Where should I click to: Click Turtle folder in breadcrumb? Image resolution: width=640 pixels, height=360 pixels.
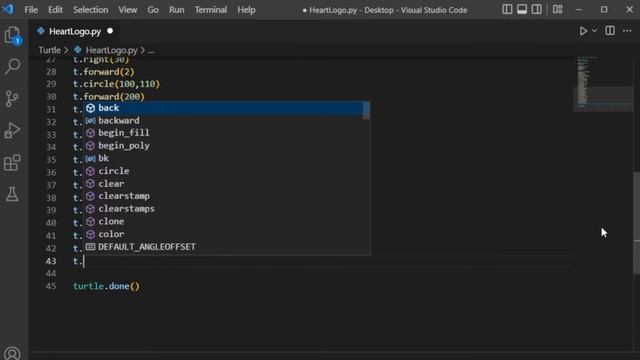point(49,50)
